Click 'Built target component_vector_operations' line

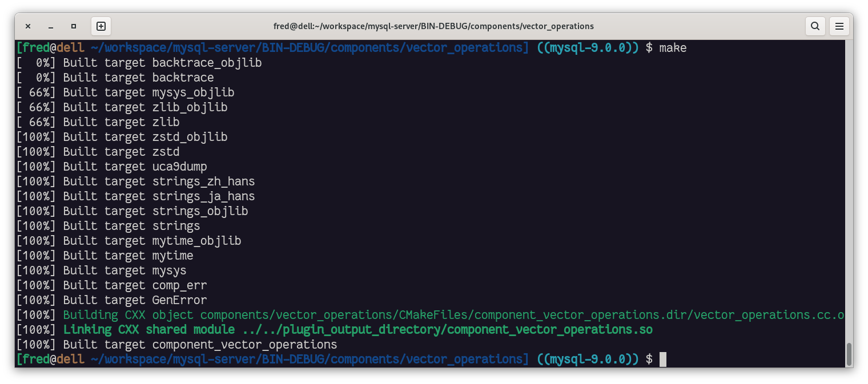pos(200,345)
